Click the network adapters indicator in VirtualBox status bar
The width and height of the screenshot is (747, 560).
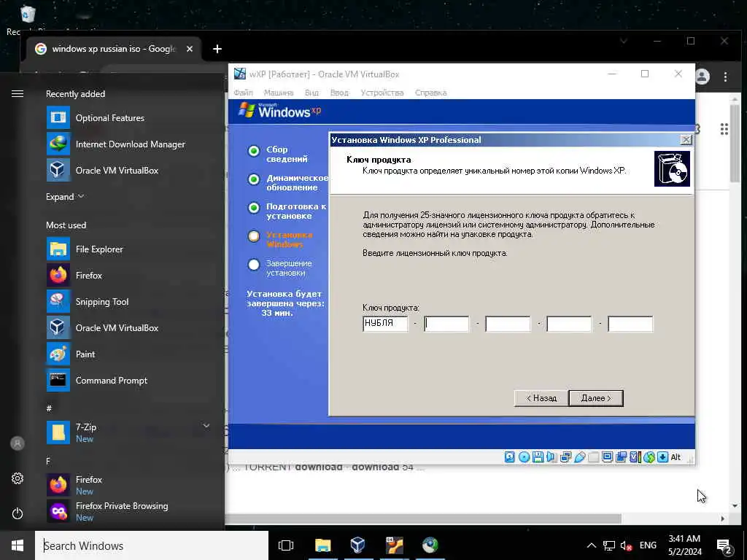tap(565, 457)
